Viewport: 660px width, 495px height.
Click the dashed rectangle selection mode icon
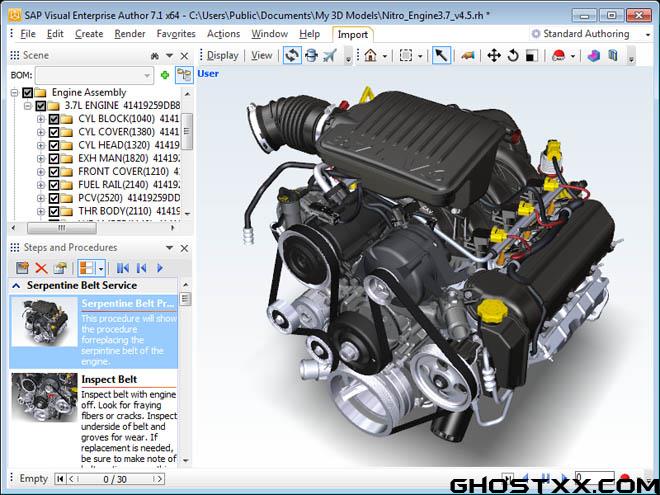click(x=406, y=56)
